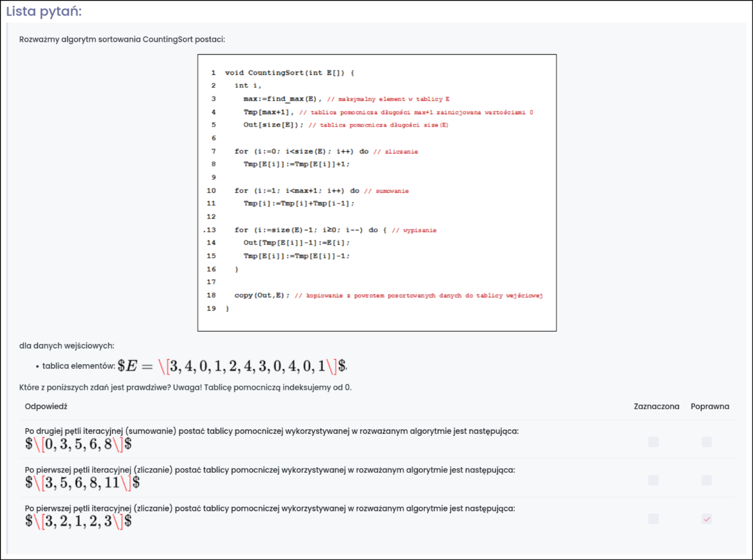The width and height of the screenshot is (753, 560).
Task: Tick the Zaznaczona checkbox for answer [3,2,1,2,3]
Action: (x=653, y=519)
